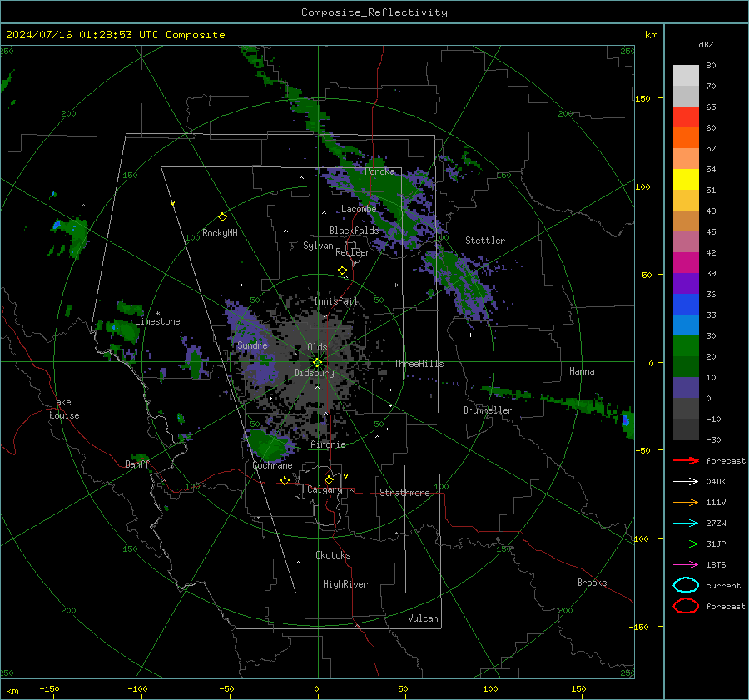Click the Composite_Reflectivity title text
This screenshot has height=700, width=749.
tap(374, 12)
